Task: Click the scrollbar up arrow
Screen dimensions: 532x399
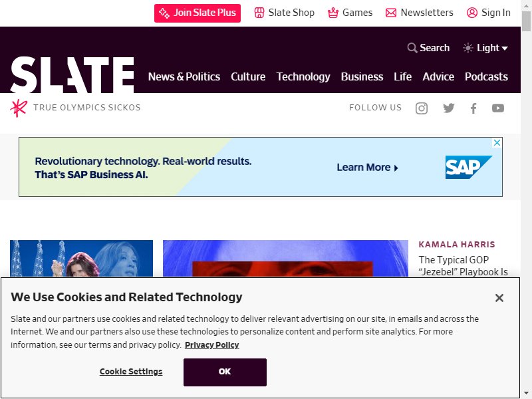Action: coord(526,5)
